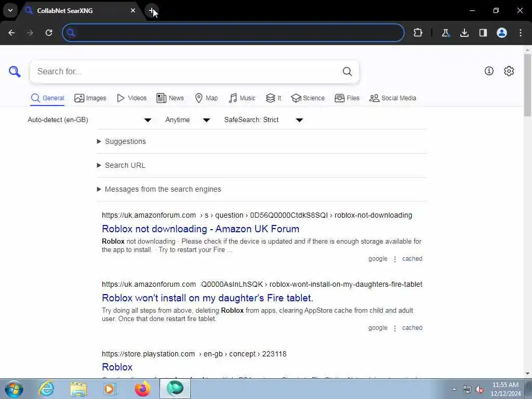Open Windows Media Player from taskbar
Image resolution: width=532 pixels, height=399 pixels.
(x=110, y=389)
